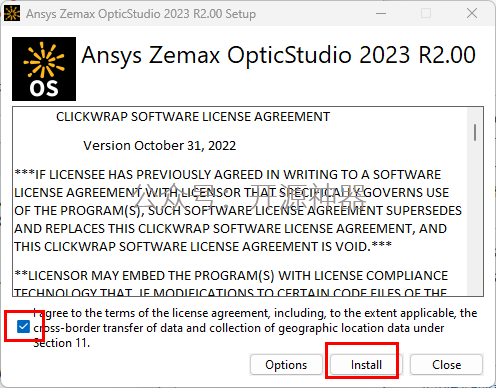Click the large 'Ansys Zemax OpticStudio 2023 R2.00' heading
This screenshot has width=496, height=388.
tap(278, 55)
